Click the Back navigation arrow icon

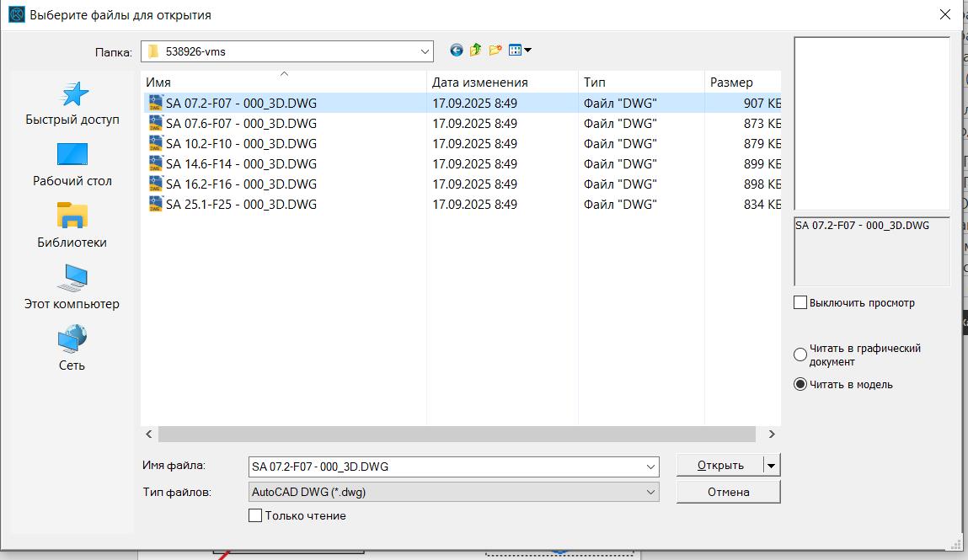457,51
